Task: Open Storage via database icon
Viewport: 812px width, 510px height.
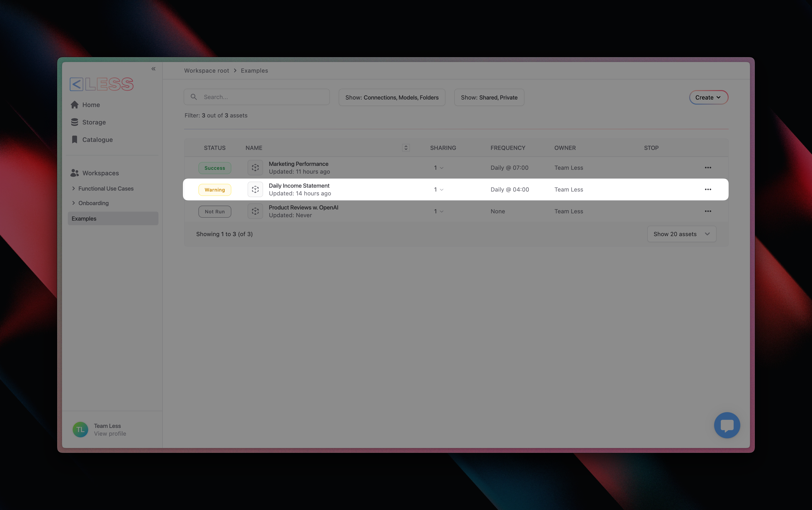Action: coord(75,122)
